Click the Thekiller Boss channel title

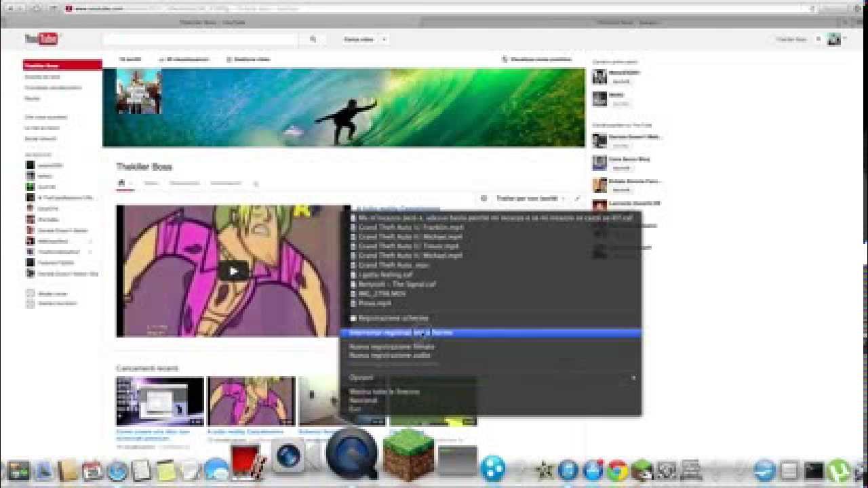[144, 167]
